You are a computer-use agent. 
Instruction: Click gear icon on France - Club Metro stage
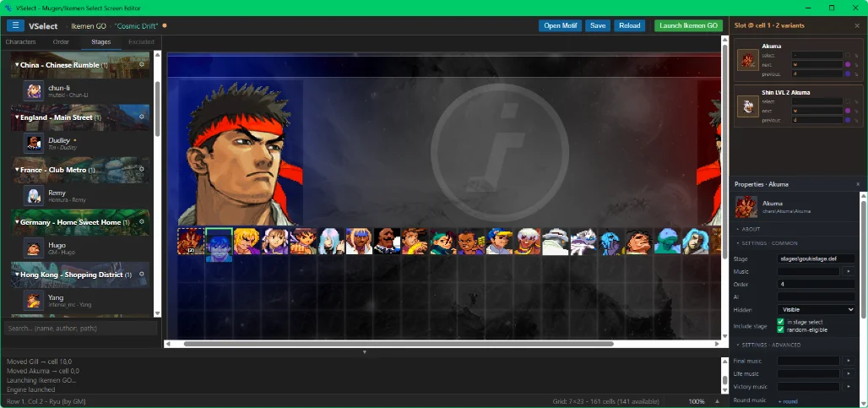coord(142,170)
